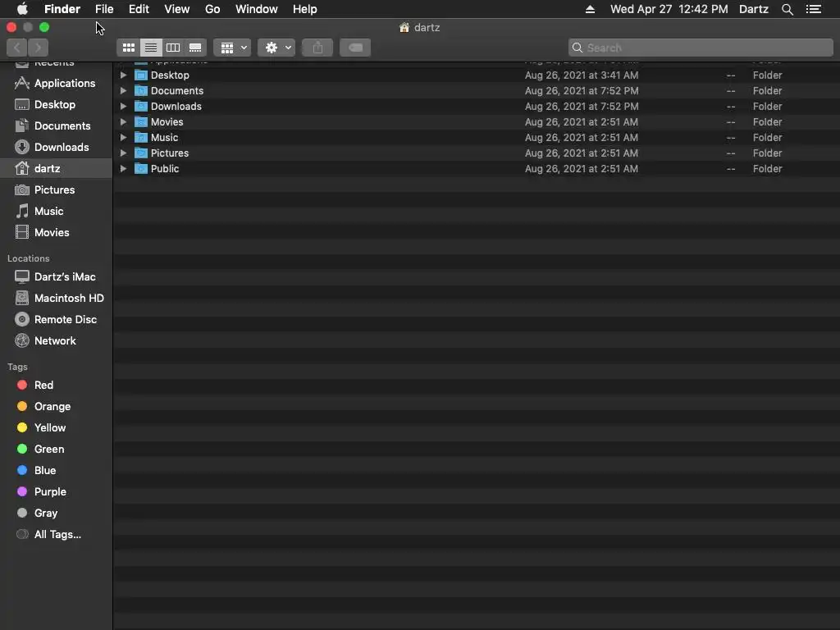This screenshot has width=840, height=630.
Task: Go back with the left arrow button
Action: [x=17, y=48]
